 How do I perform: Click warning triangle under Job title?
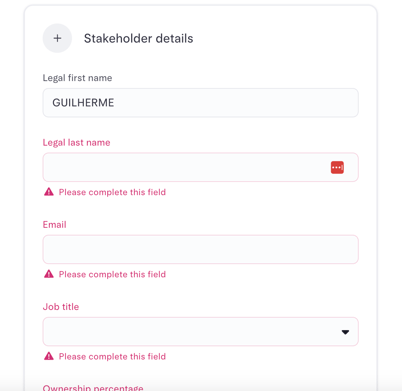[49, 356]
